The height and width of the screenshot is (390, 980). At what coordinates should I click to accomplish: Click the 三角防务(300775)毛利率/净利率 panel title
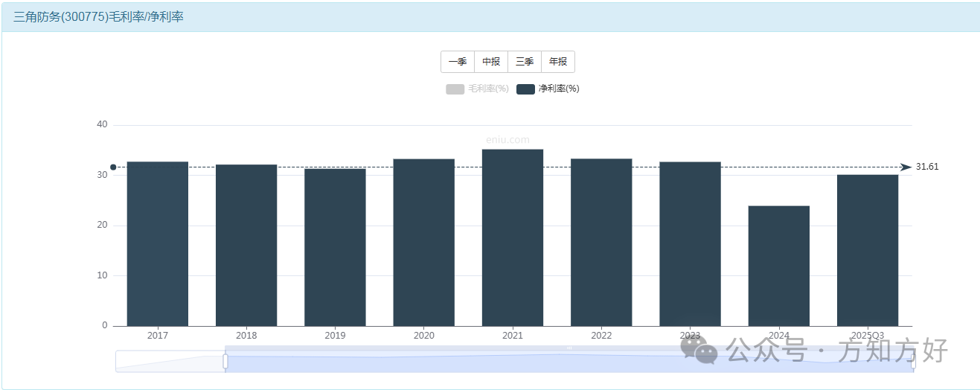98,17
